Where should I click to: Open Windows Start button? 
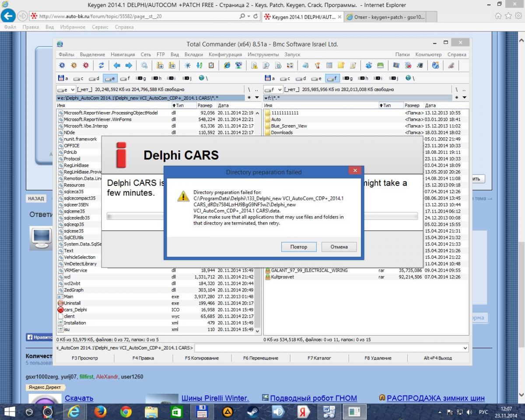[9, 412]
